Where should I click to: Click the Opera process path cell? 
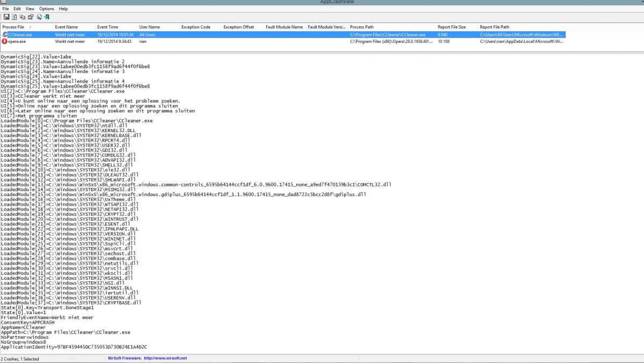(x=391, y=41)
